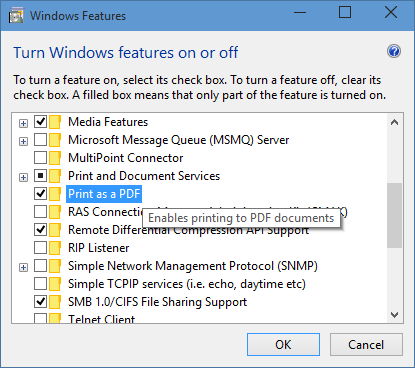This screenshot has height=368, width=415.
Task: Click the scrollbar down arrow
Action: pyautogui.click(x=394, y=315)
